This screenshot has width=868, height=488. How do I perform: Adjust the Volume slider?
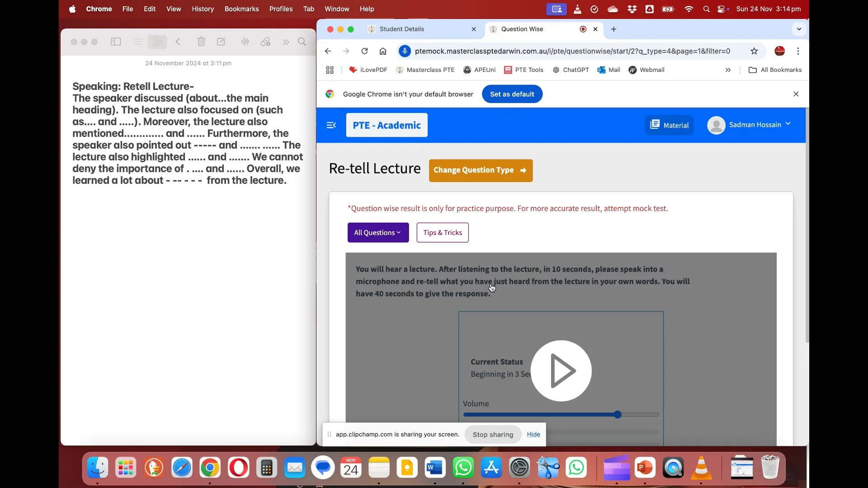point(618,414)
